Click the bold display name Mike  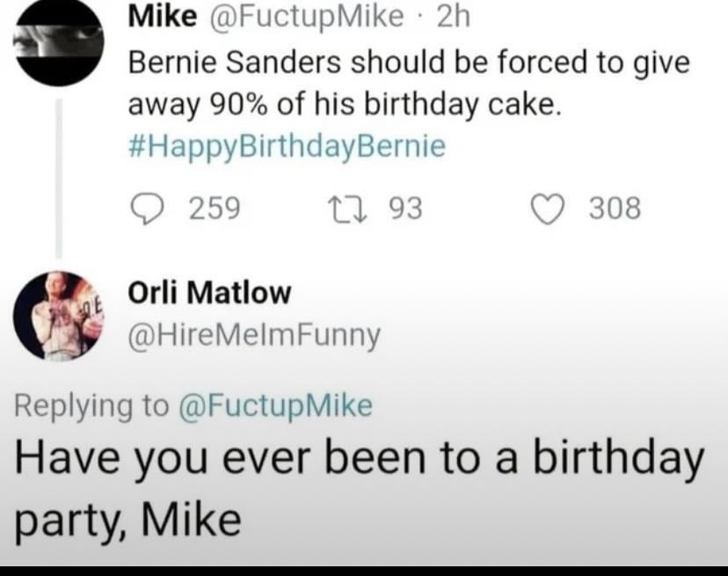point(155,15)
